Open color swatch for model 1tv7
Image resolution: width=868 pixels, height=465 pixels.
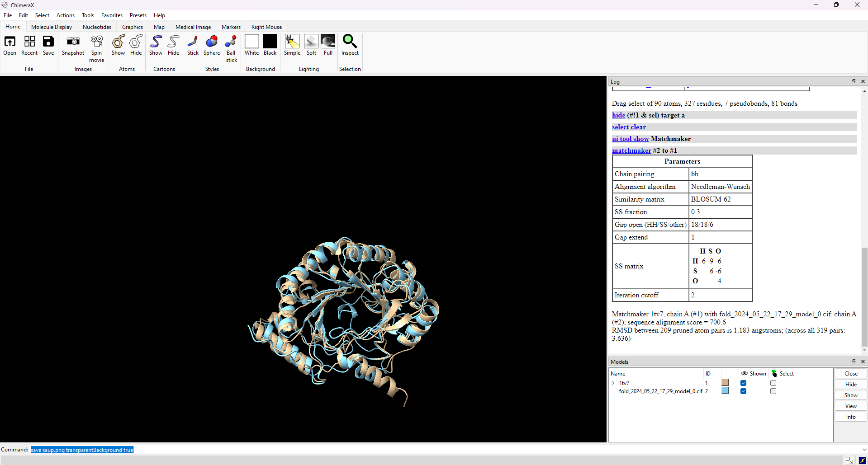(725, 383)
